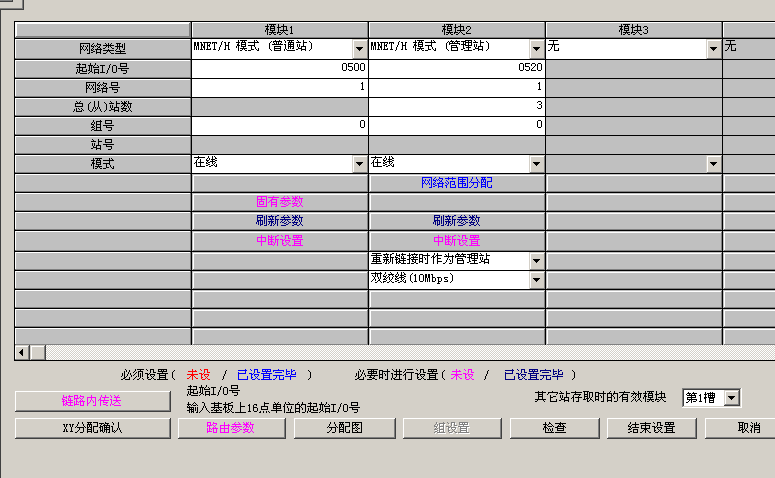
Task: Click the 网络范围分配 button for module 2
Action: point(456,183)
